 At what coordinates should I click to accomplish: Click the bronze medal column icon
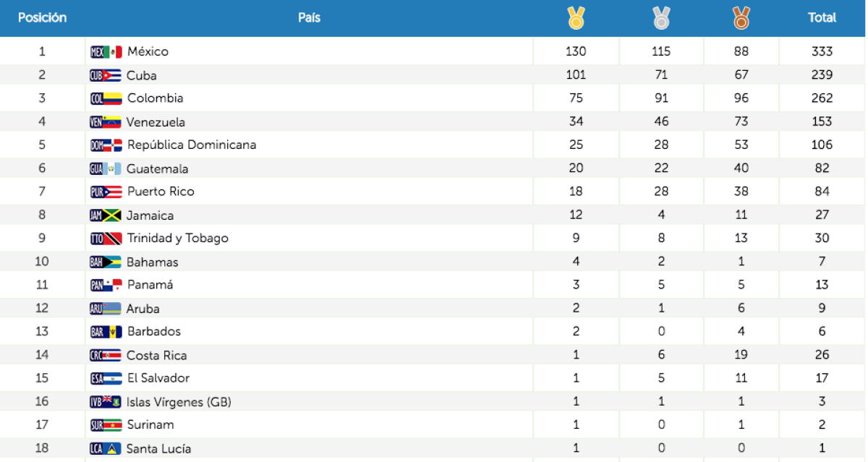741,17
